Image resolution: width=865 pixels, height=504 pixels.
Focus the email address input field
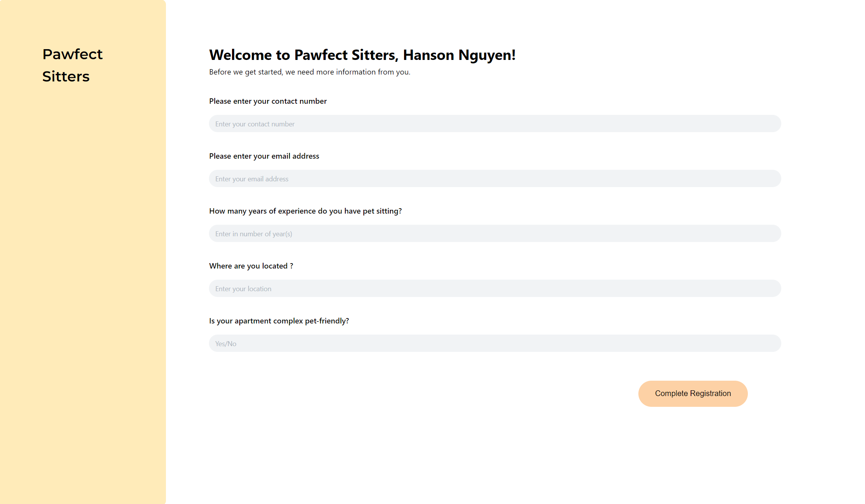pos(495,179)
